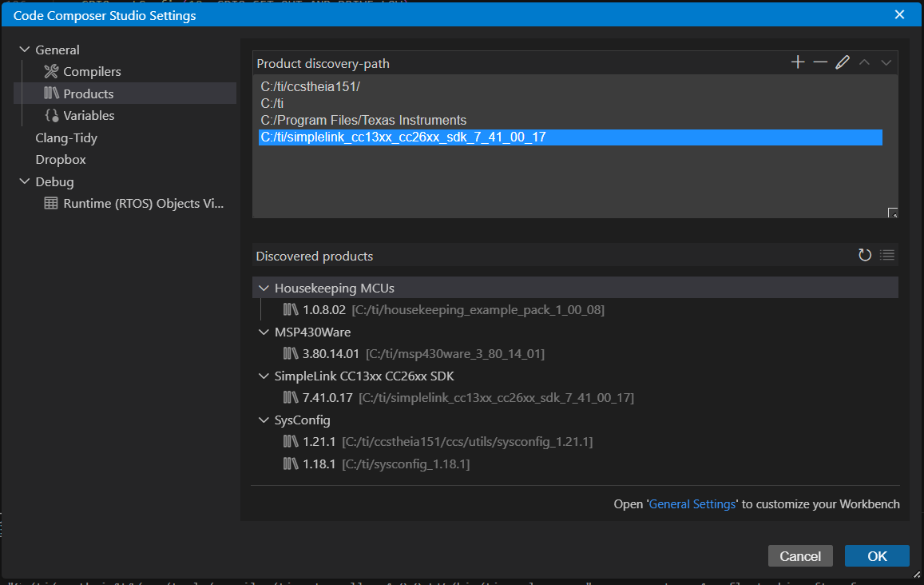The width and height of the screenshot is (924, 585).
Task: Collapse the SysConfig group
Action: 264,420
